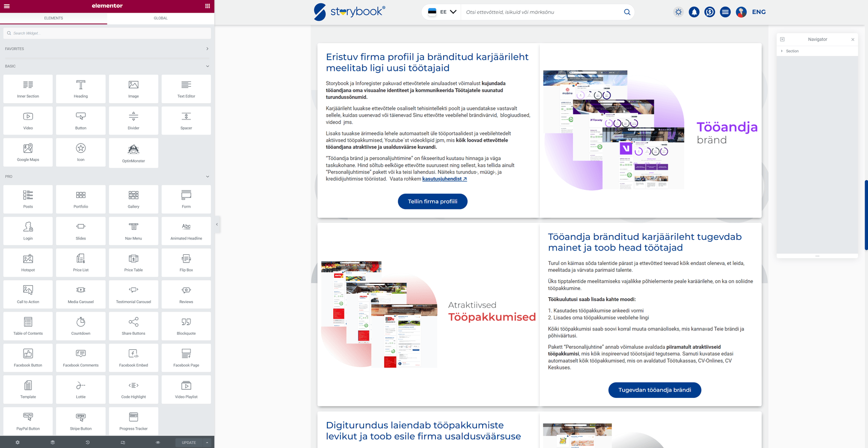Image resolution: width=868 pixels, height=448 pixels.
Task: Open Navigator layers icon in footer
Action: click(53, 442)
